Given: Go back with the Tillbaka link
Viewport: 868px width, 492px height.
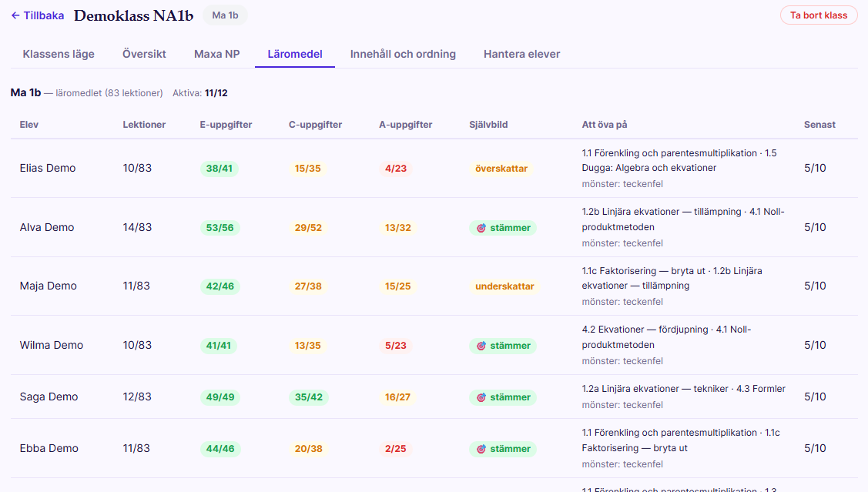Looking at the screenshot, I should pos(38,15).
